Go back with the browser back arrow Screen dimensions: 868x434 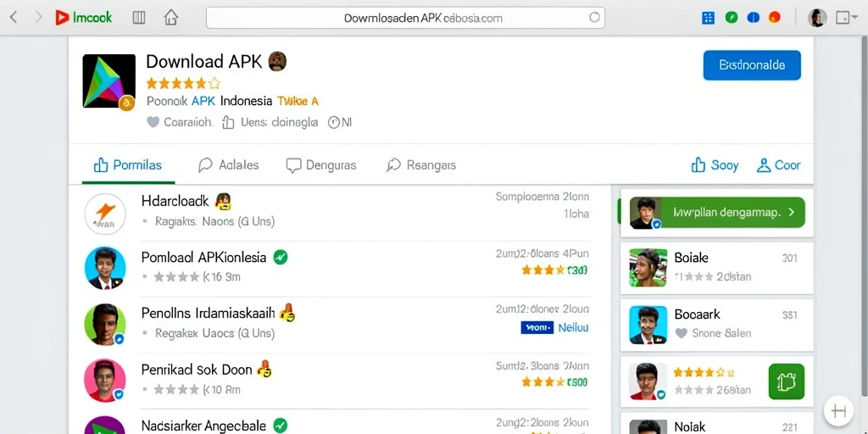click(14, 18)
